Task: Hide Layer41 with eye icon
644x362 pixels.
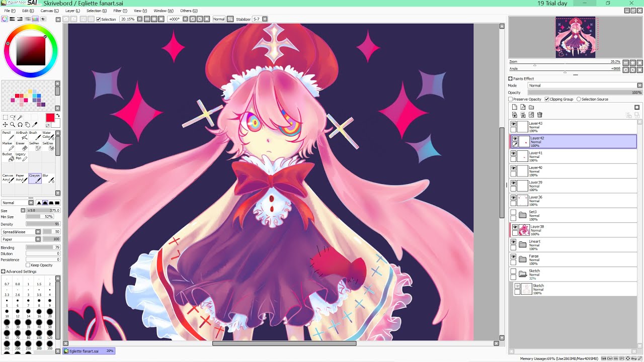Action: (514, 153)
